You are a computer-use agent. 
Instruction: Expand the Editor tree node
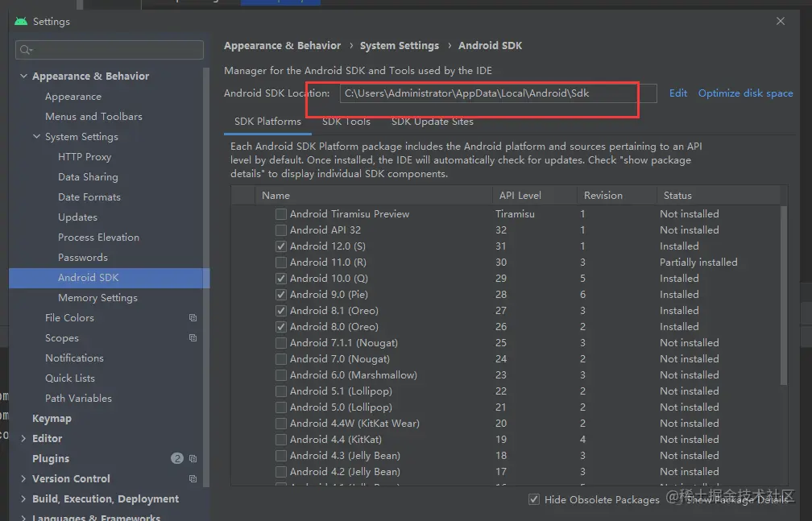(x=23, y=438)
